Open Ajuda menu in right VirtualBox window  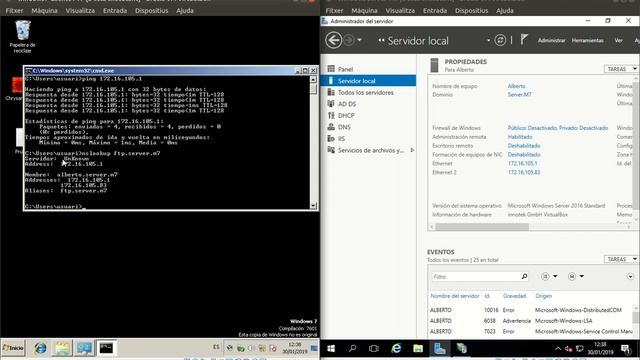click(x=505, y=11)
